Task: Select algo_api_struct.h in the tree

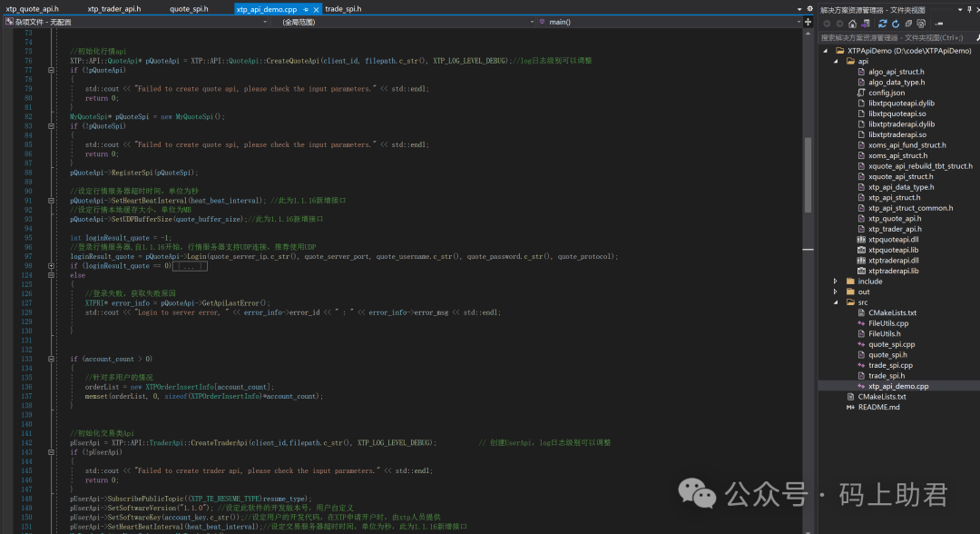Action: [897, 72]
